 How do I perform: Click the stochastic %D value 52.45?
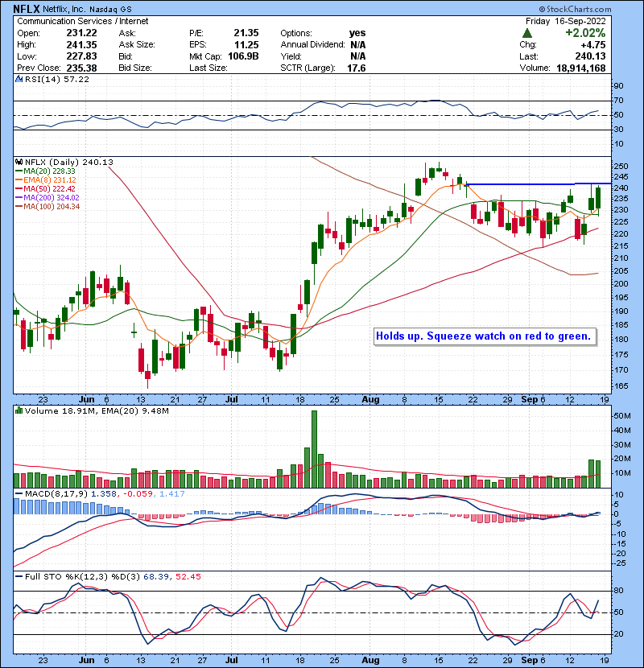[x=188, y=577]
